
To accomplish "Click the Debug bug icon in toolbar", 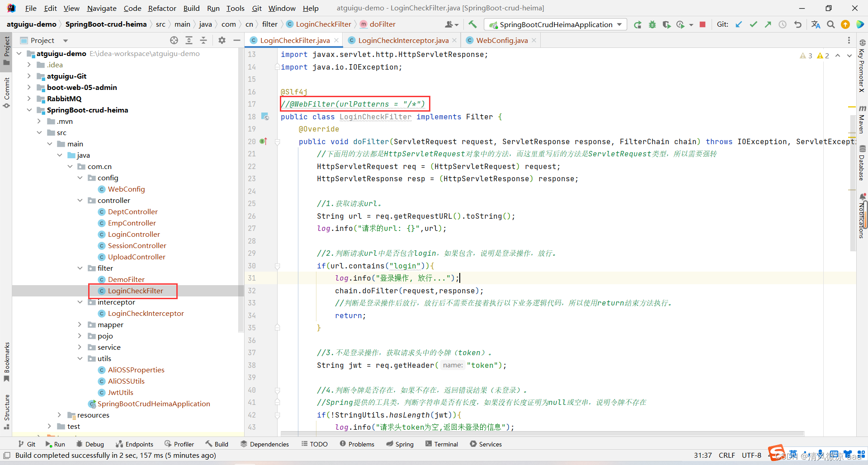I will (x=652, y=24).
